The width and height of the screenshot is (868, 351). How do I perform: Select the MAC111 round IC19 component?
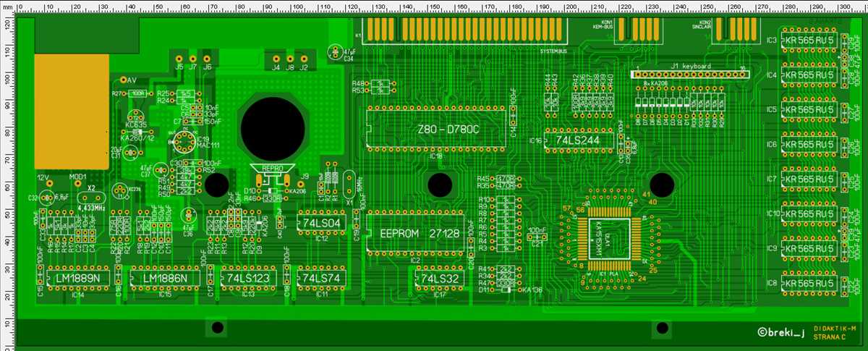tap(185, 140)
